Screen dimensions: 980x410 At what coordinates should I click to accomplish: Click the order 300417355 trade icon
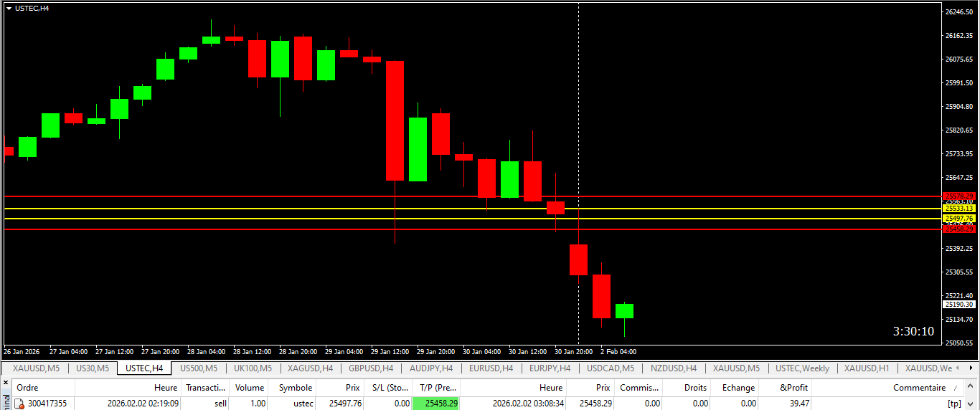tap(19, 404)
